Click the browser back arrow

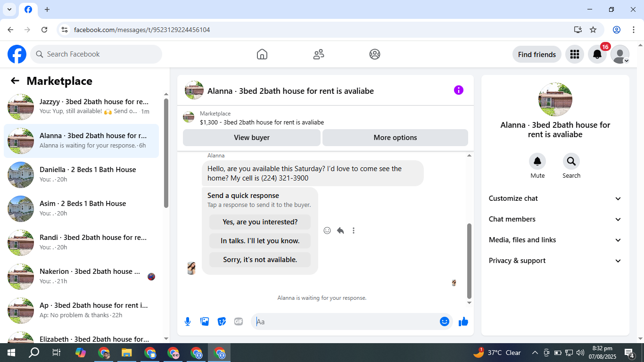[x=10, y=30]
